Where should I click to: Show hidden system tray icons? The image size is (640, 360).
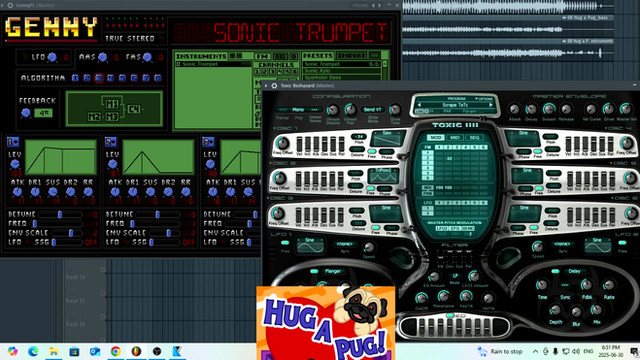point(535,351)
